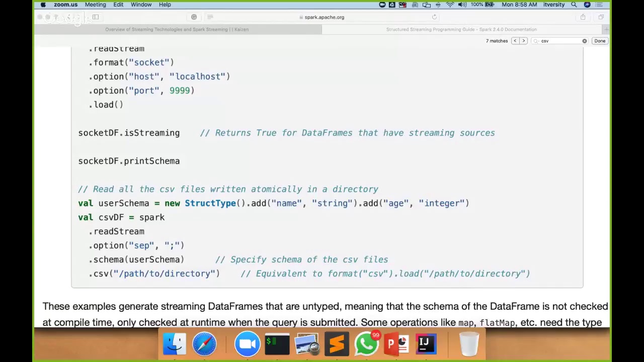The height and width of the screenshot is (362, 644).
Task: Show all Safari tabs overview
Action: (601, 17)
